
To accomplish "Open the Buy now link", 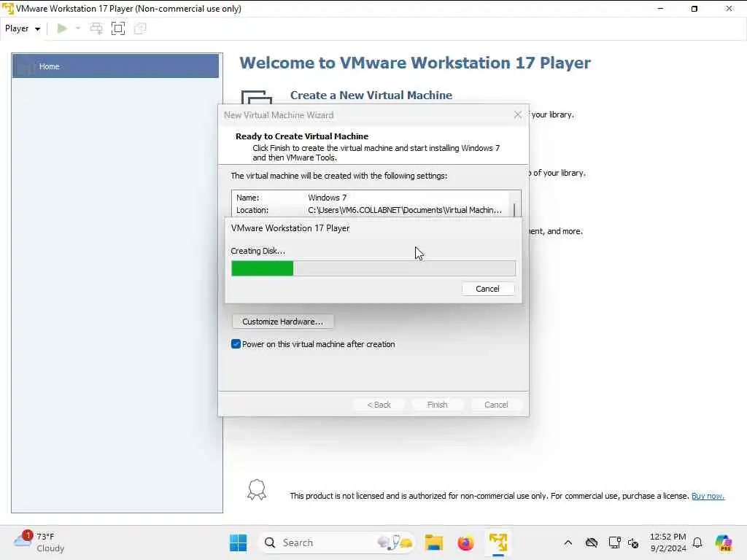I will click(x=708, y=496).
